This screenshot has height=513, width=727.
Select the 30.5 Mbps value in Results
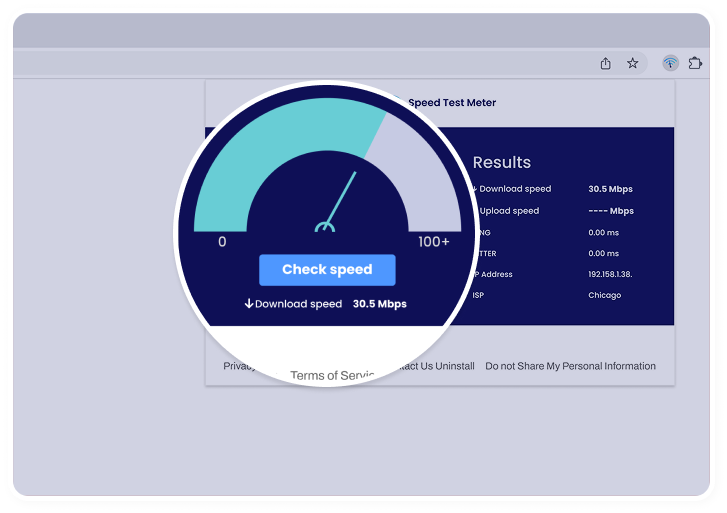(x=610, y=189)
